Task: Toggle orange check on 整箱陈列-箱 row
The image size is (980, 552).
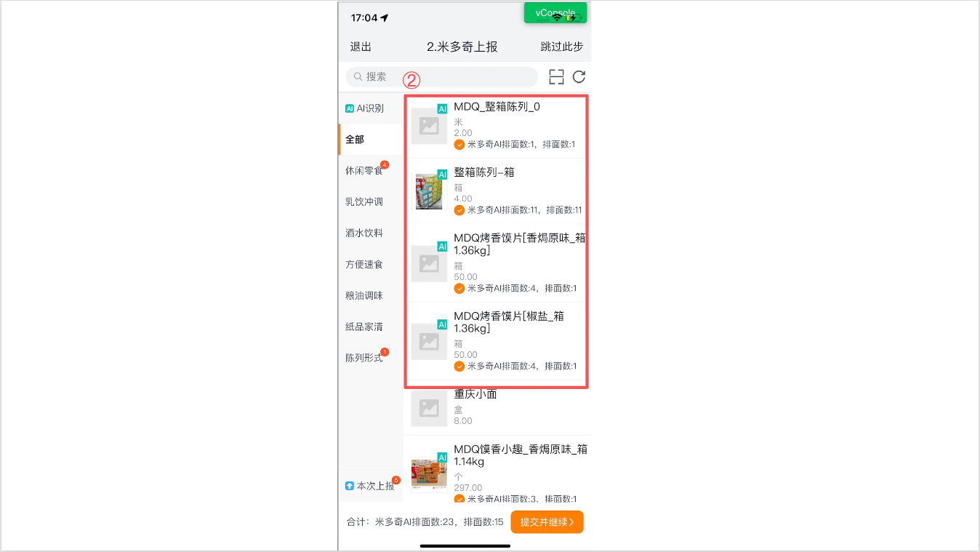Action: (x=459, y=210)
